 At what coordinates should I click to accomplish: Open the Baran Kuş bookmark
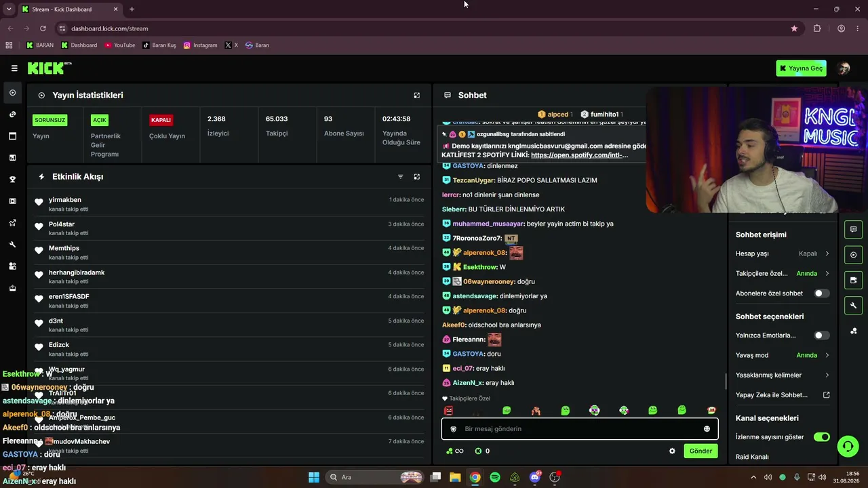[x=159, y=45]
